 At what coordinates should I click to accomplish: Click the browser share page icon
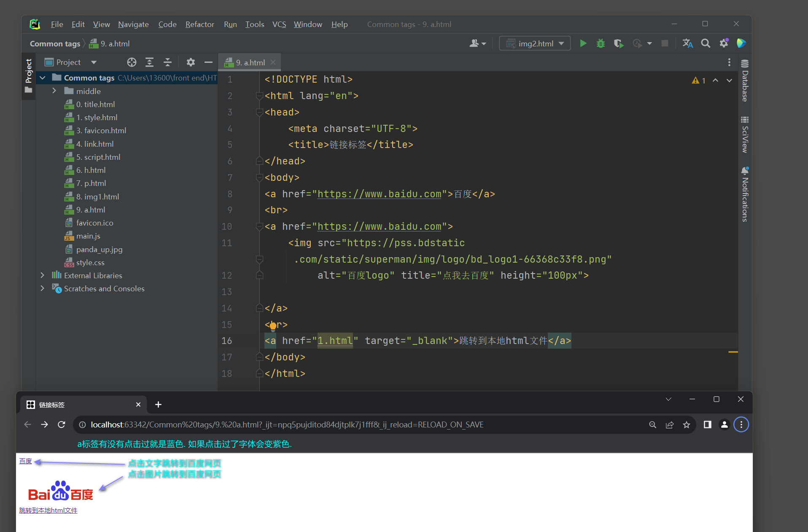click(x=670, y=425)
